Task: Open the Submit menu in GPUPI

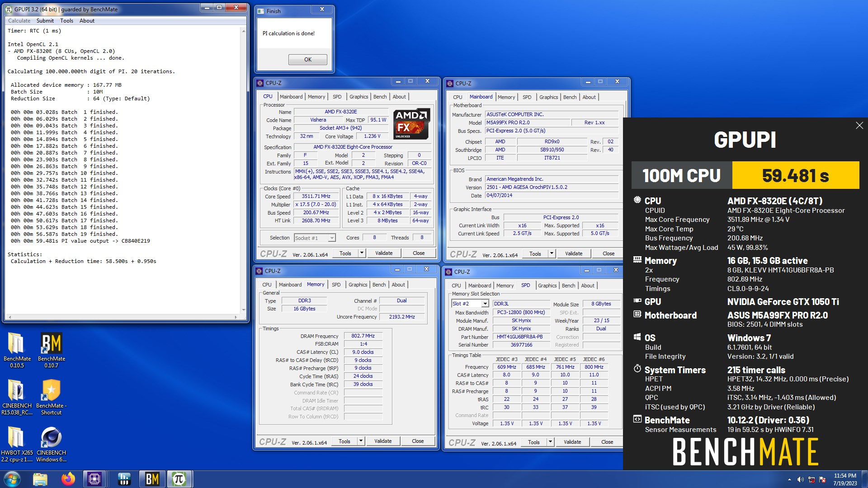Action: click(45, 21)
